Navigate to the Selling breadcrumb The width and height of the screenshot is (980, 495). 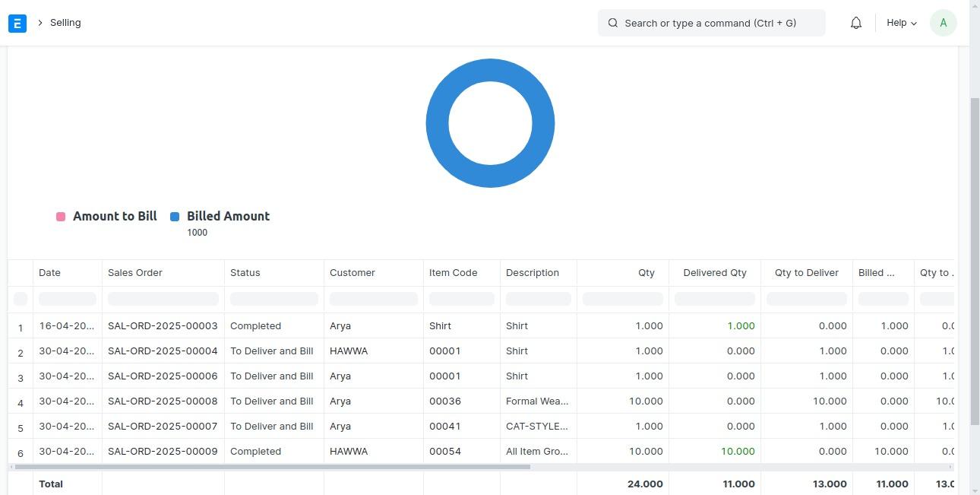pyautogui.click(x=65, y=23)
